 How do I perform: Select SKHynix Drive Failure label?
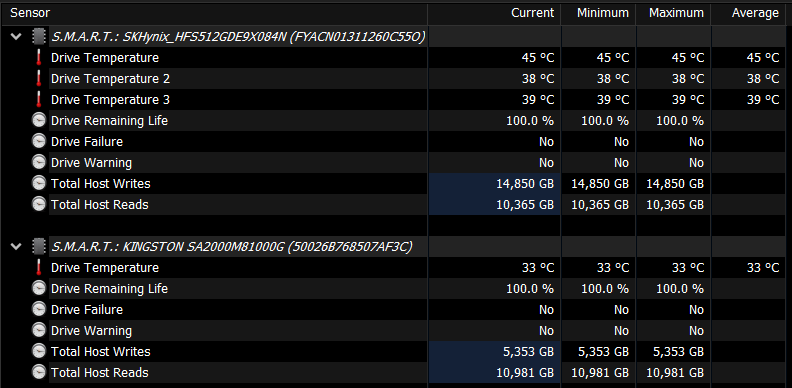[x=87, y=141]
